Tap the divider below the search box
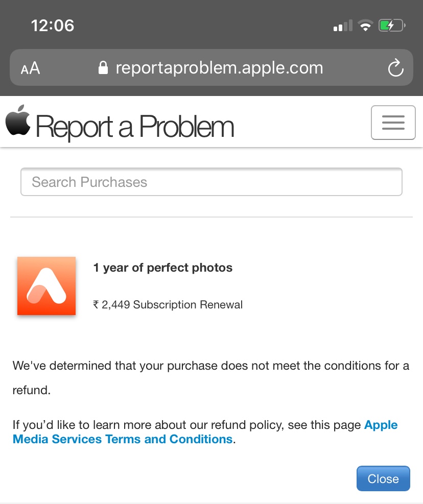The image size is (423, 504). 211,217
